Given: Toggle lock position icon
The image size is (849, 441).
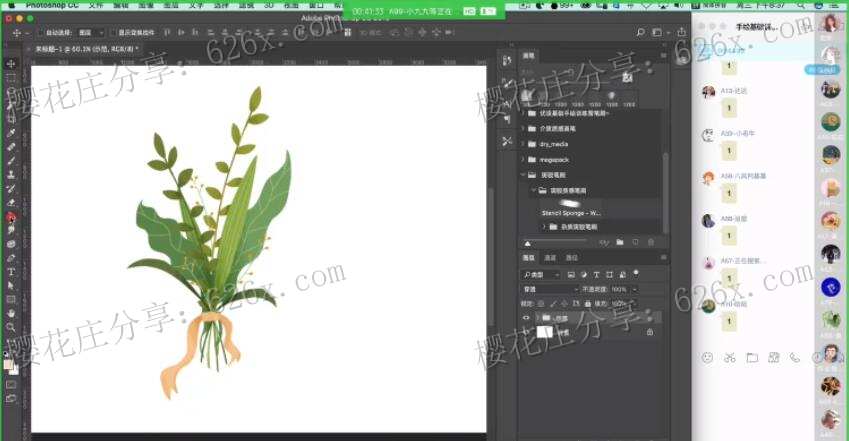Looking at the screenshot, I should [564, 304].
